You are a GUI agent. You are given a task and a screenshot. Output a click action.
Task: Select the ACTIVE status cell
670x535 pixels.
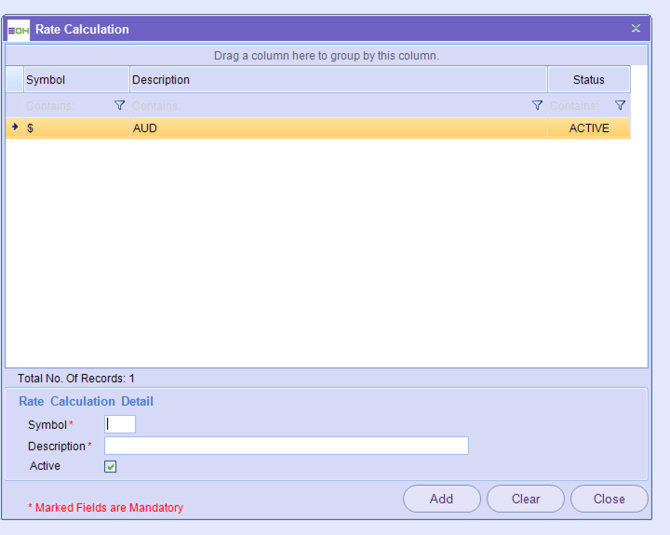[x=588, y=128]
